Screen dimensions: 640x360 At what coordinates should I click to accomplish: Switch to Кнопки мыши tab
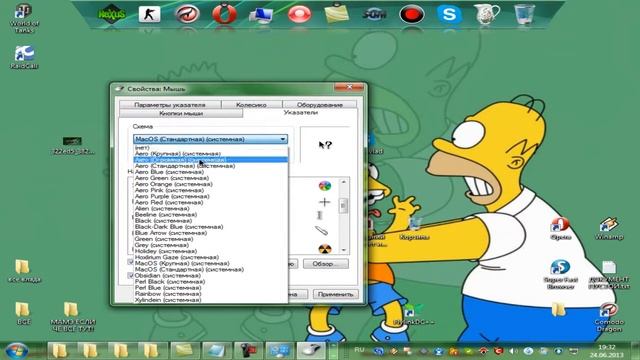(x=181, y=113)
